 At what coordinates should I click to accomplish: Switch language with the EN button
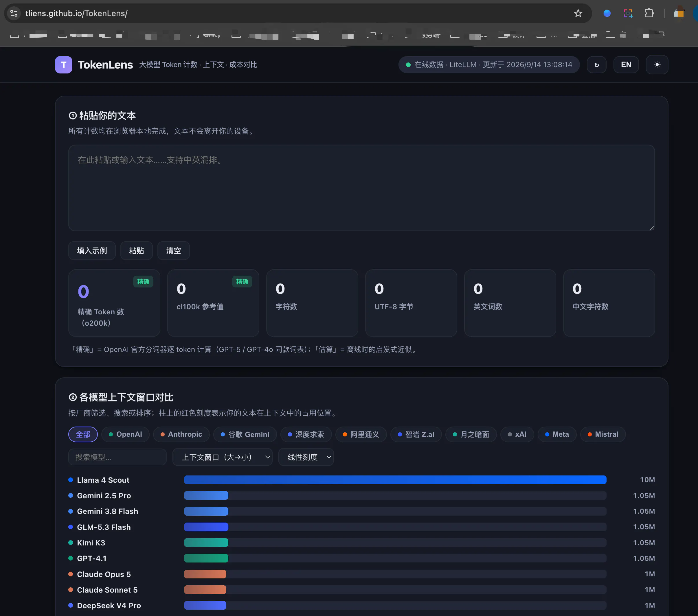(x=626, y=65)
